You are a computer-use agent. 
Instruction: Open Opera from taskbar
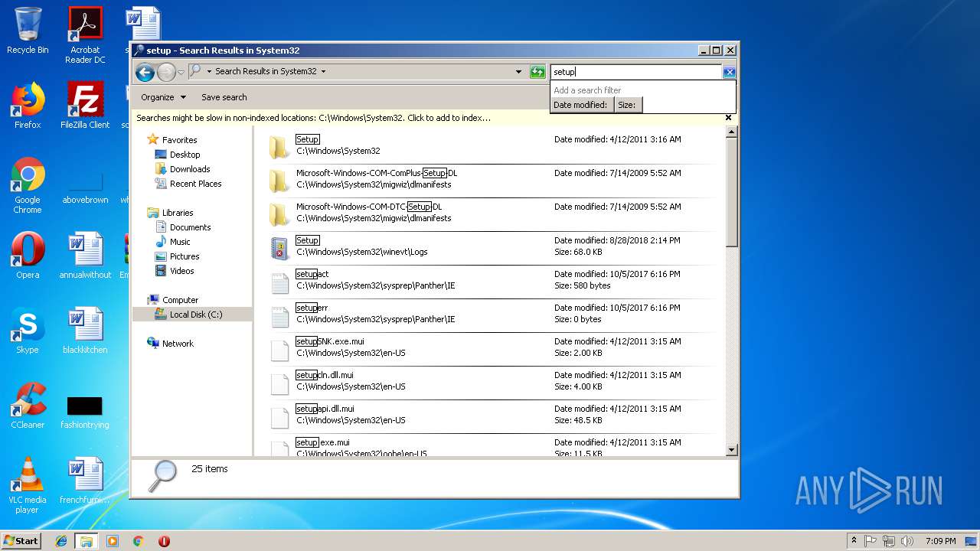point(164,541)
